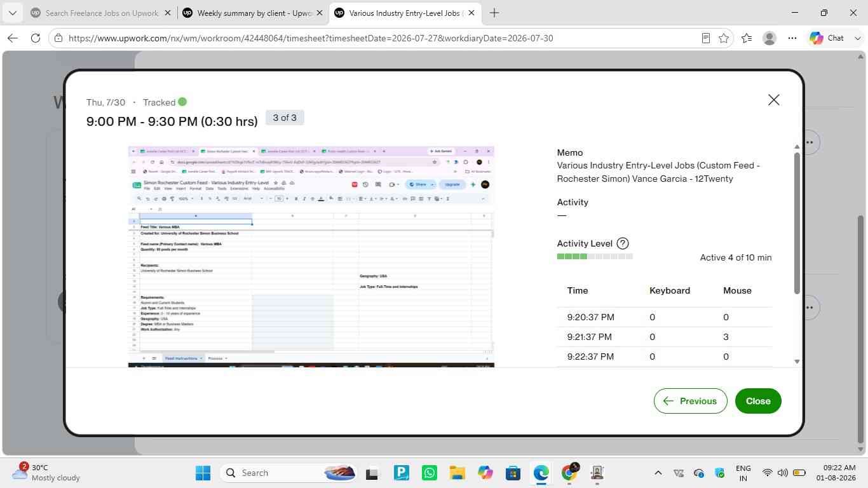Switch to Weekly summary by client tab

(253, 13)
